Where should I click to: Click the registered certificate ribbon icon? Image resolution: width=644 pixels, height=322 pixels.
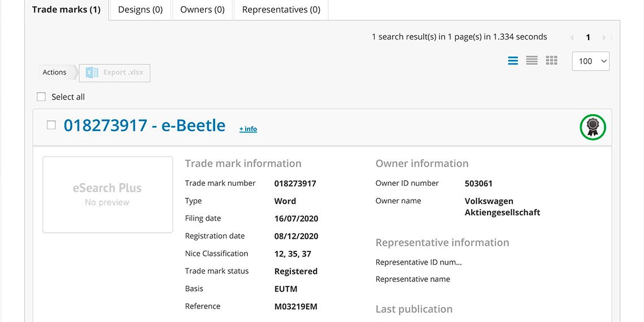tap(593, 127)
